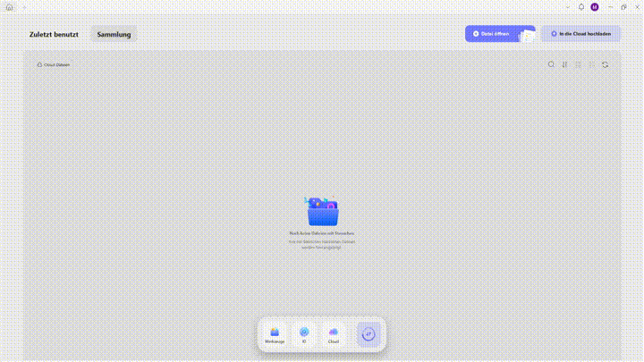Expand the title bar dropdown chevron
The width and height of the screenshot is (644, 362).
pos(568,7)
